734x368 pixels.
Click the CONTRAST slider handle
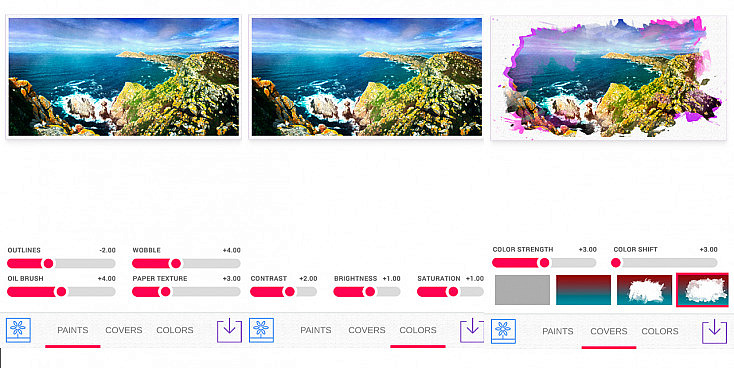(290, 292)
